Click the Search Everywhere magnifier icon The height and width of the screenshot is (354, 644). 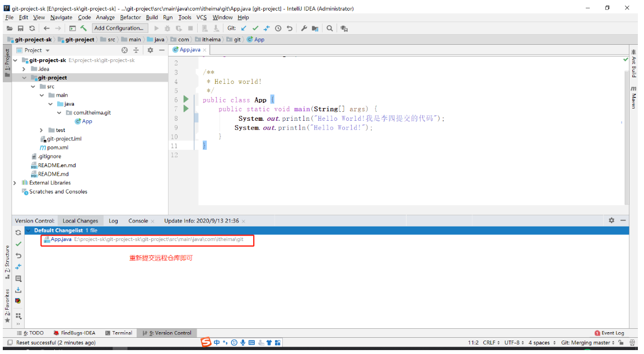click(329, 29)
